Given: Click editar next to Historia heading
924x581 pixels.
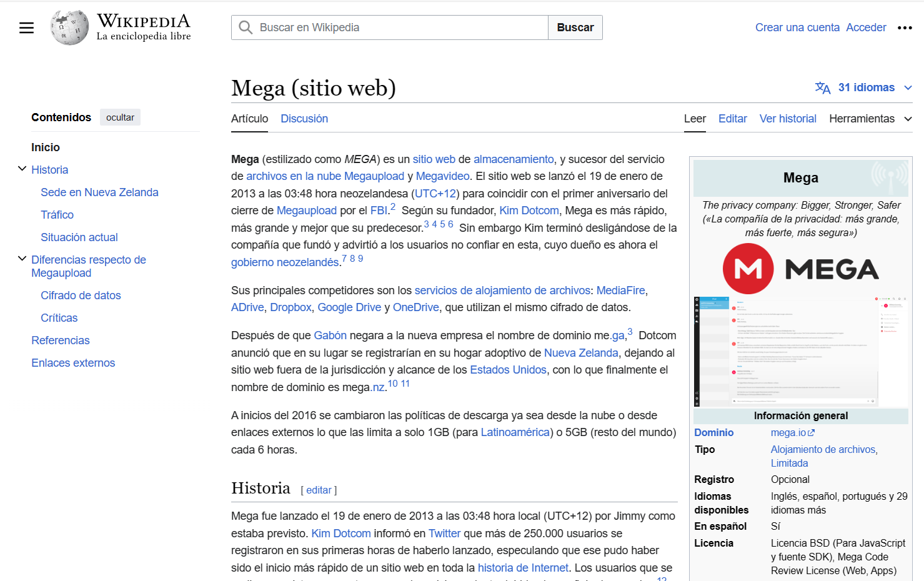Looking at the screenshot, I should click(319, 490).
